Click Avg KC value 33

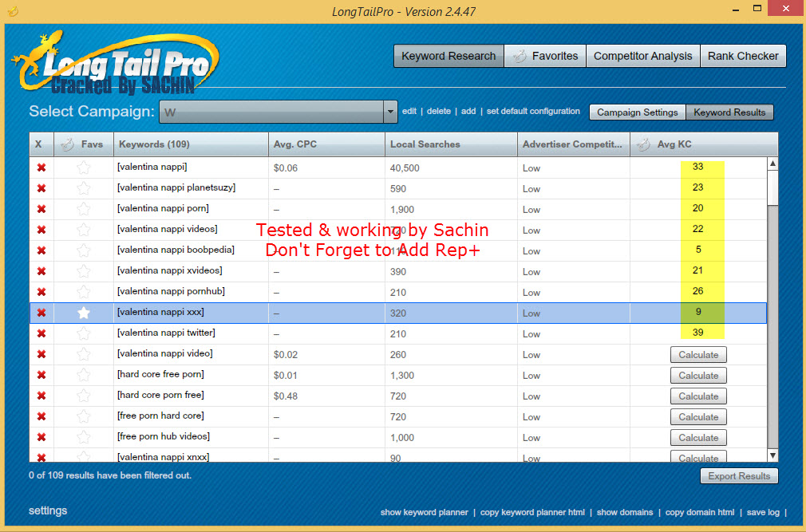(697, 167)
